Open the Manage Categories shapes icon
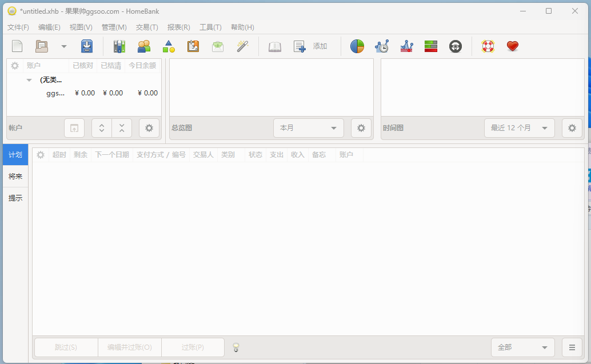The height and width of the screenshot is (364, 591). (x=168, y=46)
